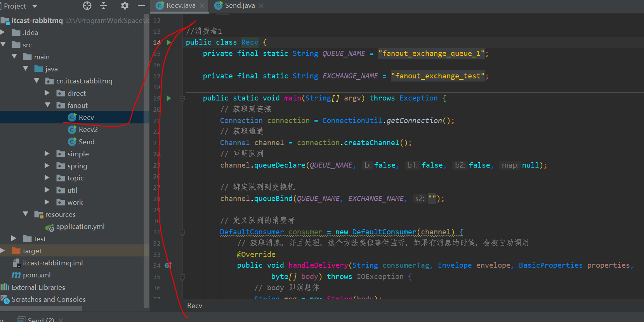Expand the target folder

click(x=3, y=251)
